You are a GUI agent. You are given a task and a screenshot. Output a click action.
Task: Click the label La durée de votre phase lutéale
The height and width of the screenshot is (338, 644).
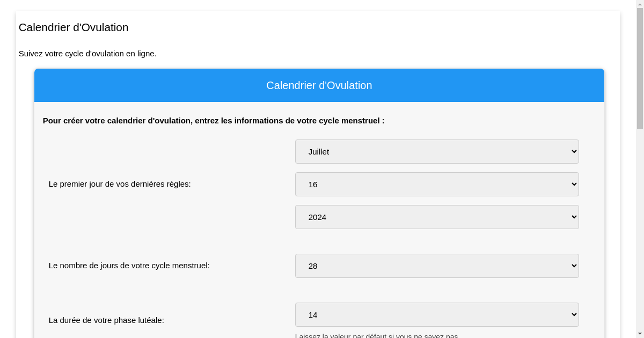106,320
